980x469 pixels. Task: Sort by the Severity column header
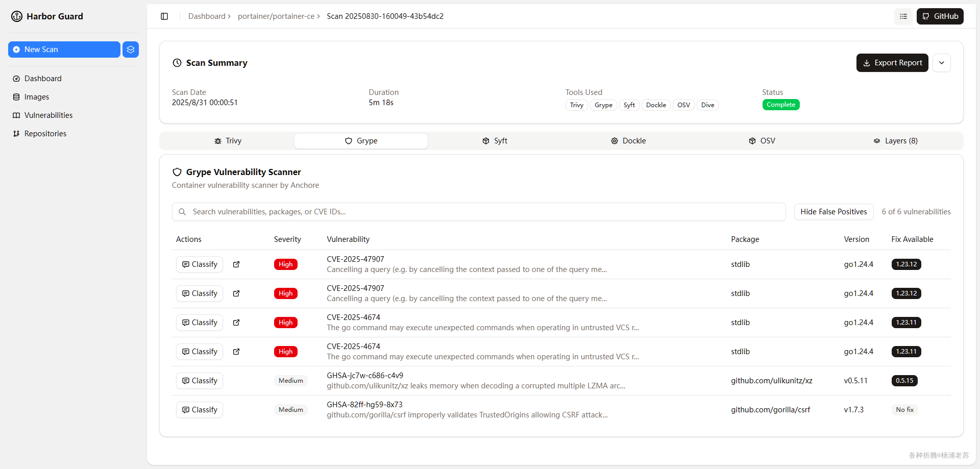pyautogui.click(x=287, y=239)
